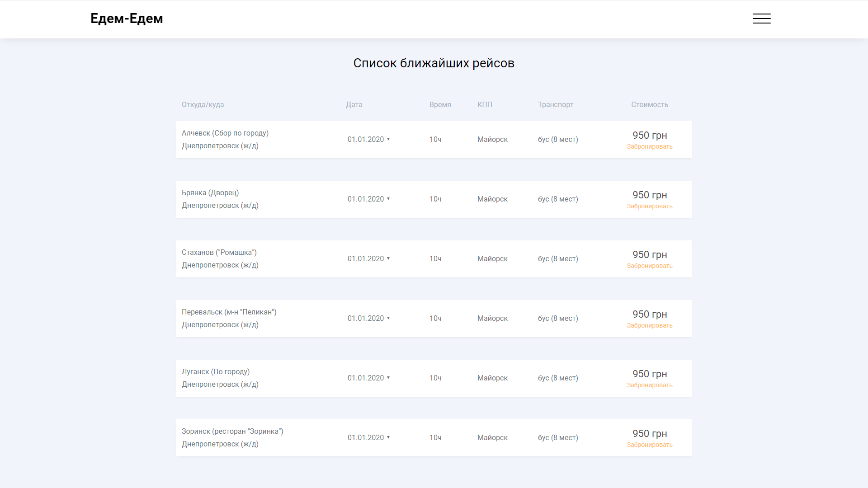Book the Стаханов trip via Забронировать
Screen dimensions: 868x488
(650, 266)
